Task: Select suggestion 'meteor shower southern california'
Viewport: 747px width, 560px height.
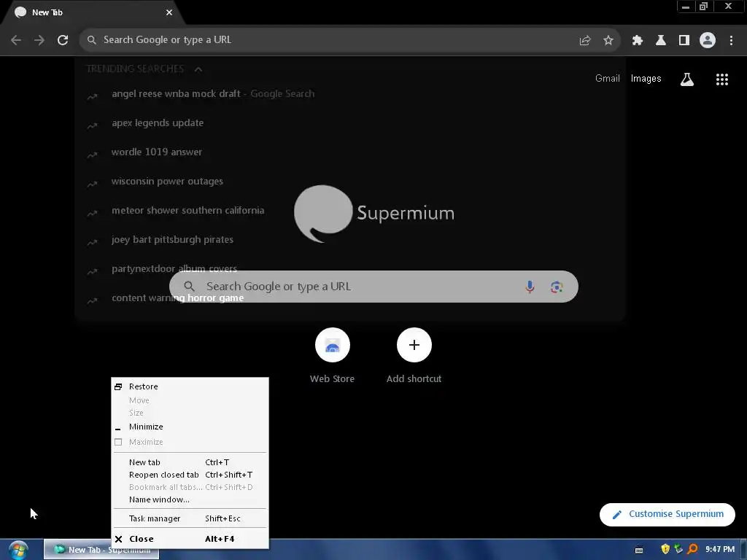Action: coord(349,211)
